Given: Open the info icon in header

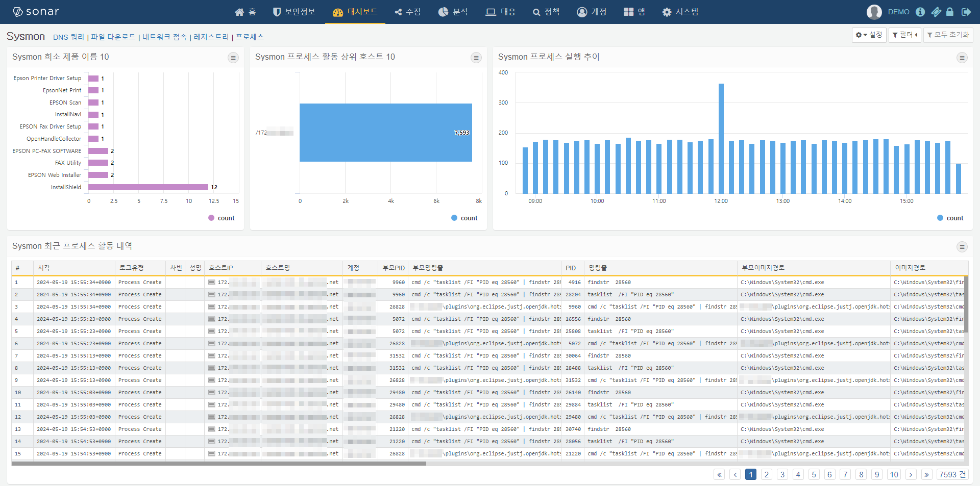Looking at the screenshot, I should click(920, 12).
